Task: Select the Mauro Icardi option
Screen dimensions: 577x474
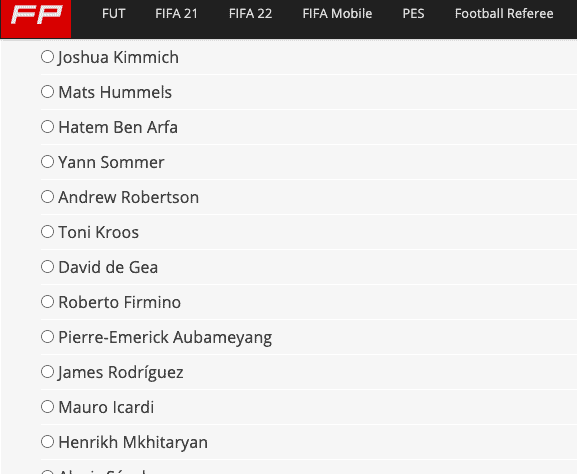Action: (47, 407)
